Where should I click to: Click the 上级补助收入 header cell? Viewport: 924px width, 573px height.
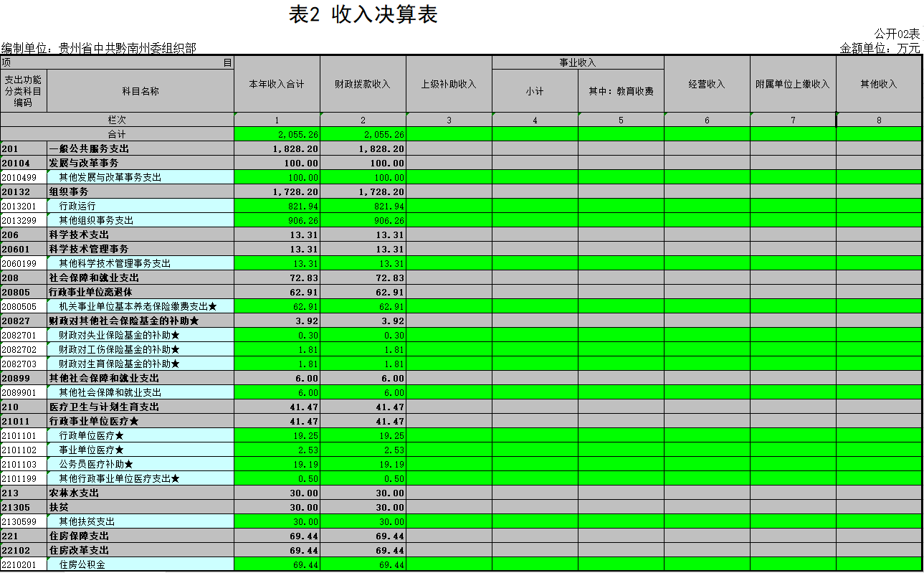point(449,84)
